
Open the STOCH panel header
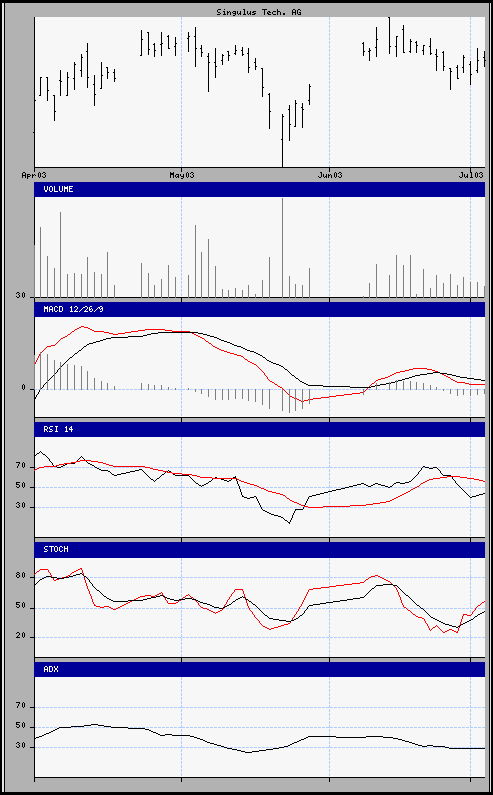(x=260, y=550)
